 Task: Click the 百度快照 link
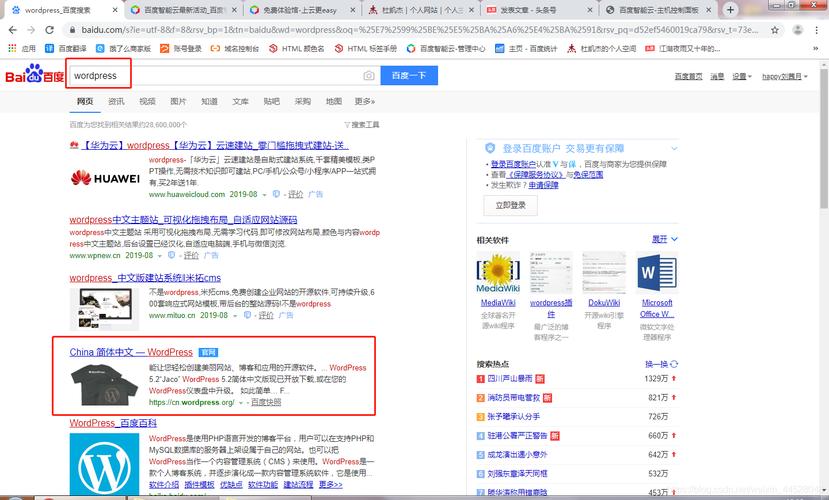(266, 403)
